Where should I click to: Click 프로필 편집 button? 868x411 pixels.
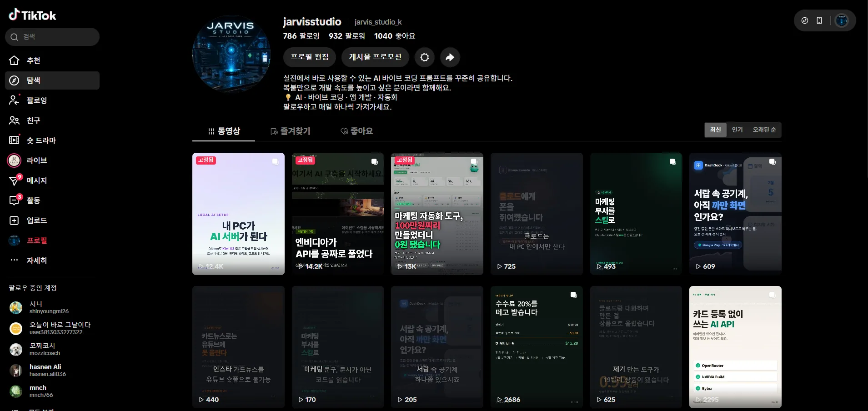(x=310, y=57)
